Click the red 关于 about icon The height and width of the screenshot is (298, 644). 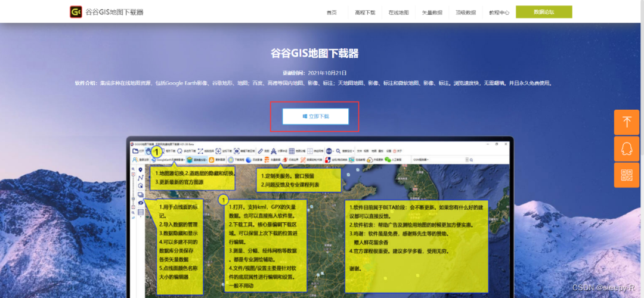[x=394, y=151]
